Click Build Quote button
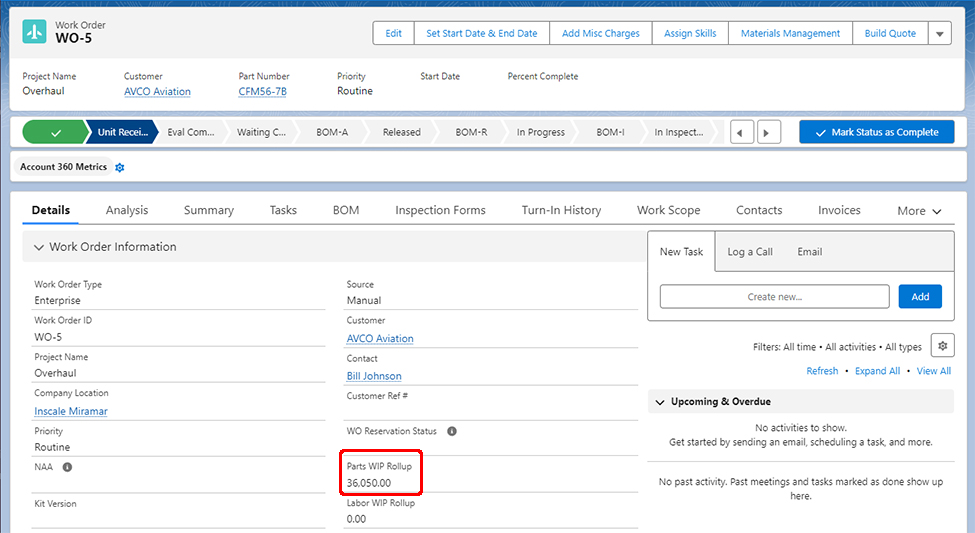975x533 pixels. [890, 34]
